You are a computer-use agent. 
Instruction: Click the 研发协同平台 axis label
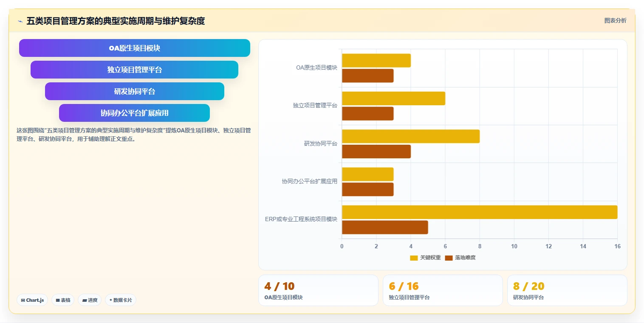321,143
